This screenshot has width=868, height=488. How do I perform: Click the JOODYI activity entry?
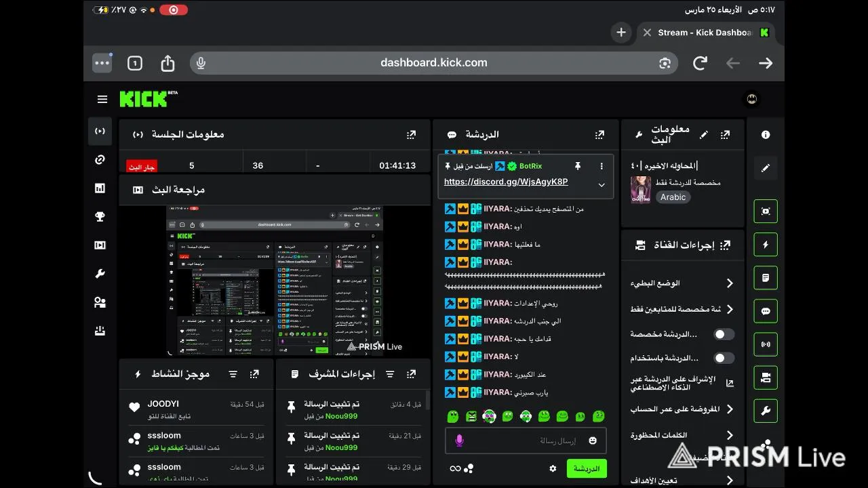pyautogui.click(x=197, y=409)
